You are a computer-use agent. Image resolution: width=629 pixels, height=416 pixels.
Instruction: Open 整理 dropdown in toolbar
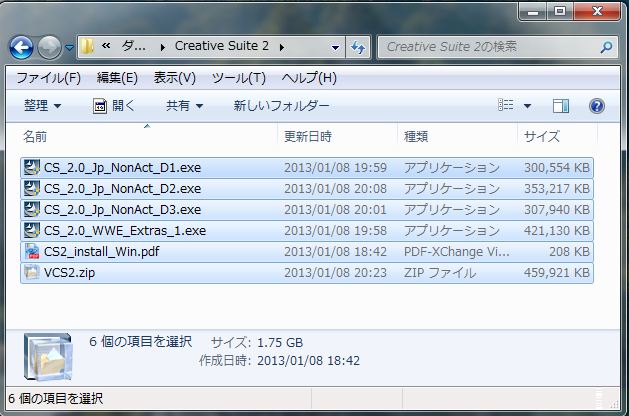[43, 106]
